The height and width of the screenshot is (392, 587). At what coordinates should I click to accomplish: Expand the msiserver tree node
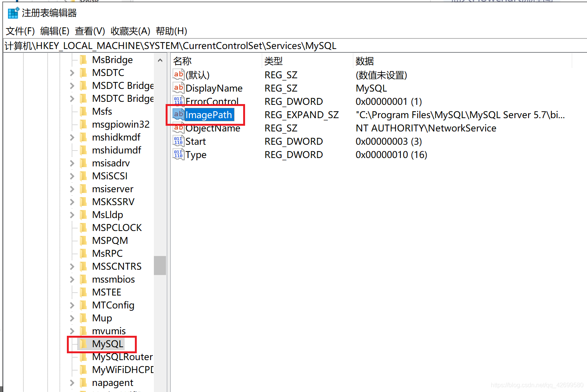(72, 189)
